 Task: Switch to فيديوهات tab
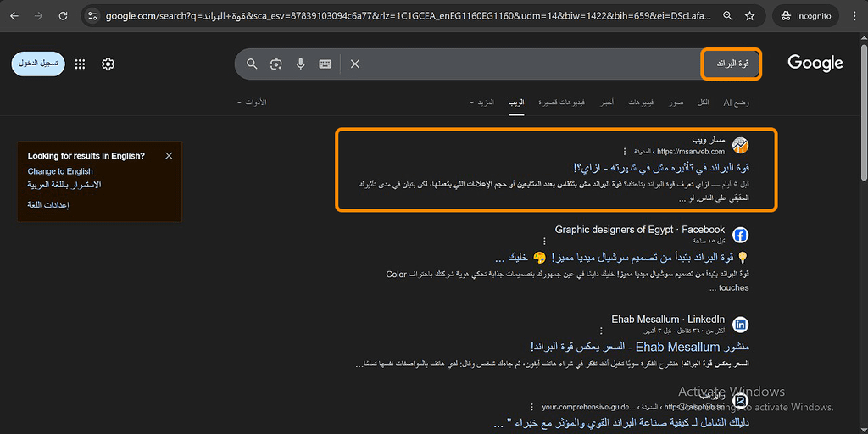click(x=641, y=103)
